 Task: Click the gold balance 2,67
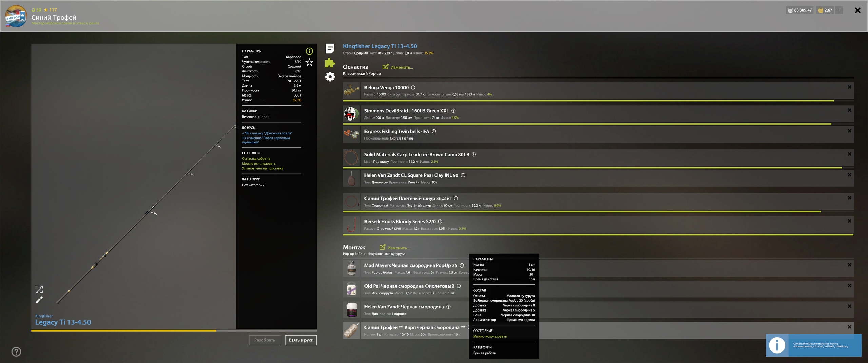click(x=825, y=10)
